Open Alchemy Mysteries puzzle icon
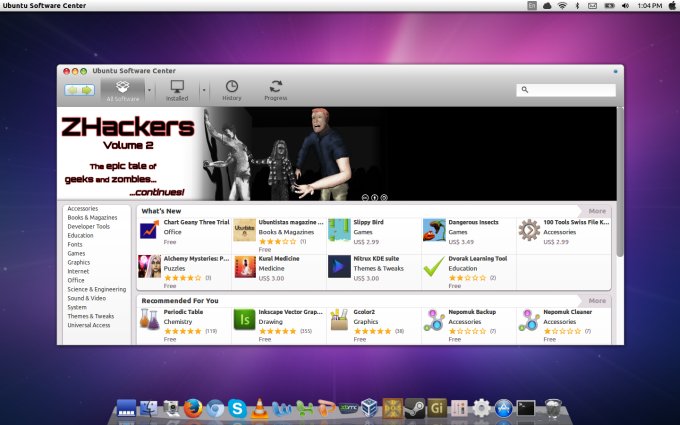 [x=149, y=266]
